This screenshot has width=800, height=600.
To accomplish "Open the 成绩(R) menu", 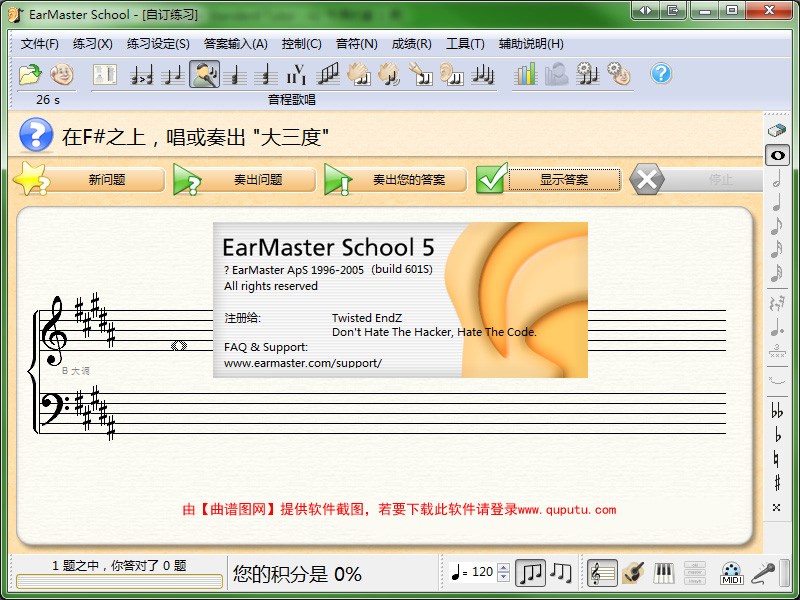I will [x=411, y=44].
